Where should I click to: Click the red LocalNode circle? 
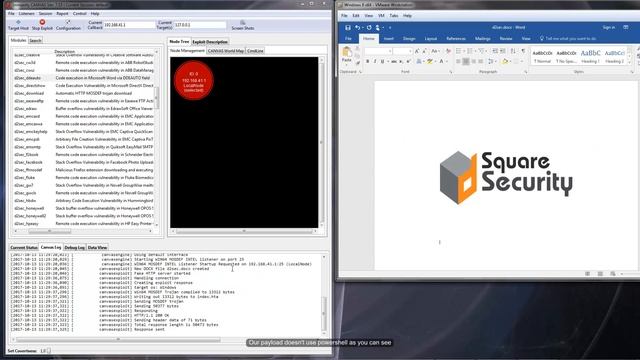point(193,80)
